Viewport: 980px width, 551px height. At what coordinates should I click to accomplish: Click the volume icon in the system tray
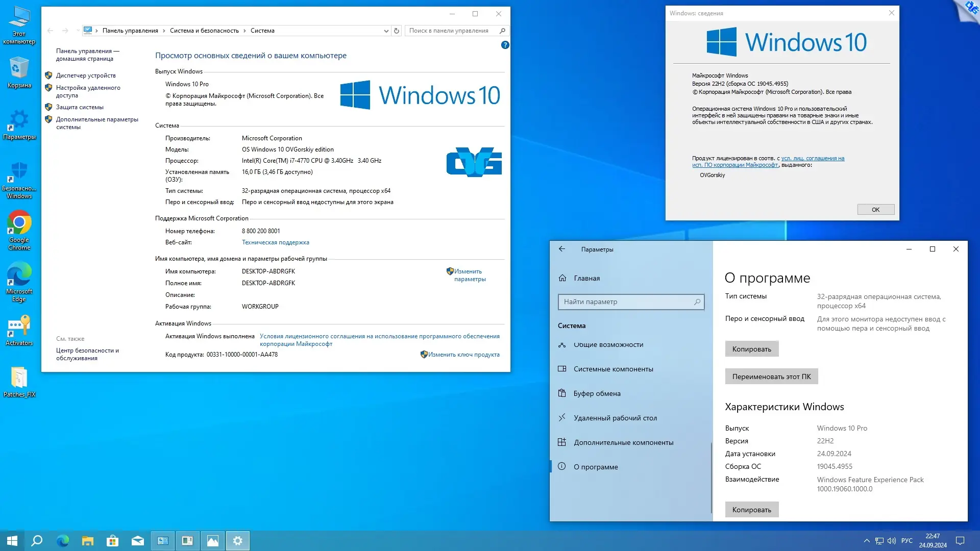(892, 541)
